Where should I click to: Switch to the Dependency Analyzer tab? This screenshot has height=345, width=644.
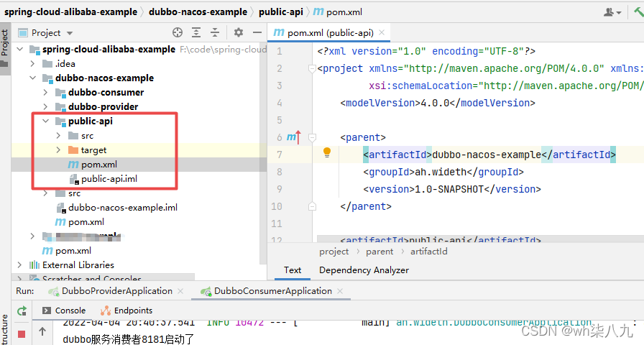364,270
